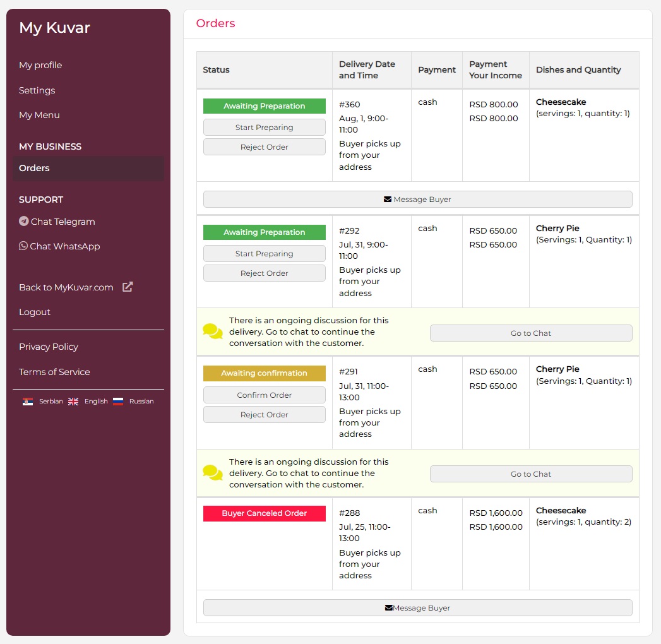Log out of My Kuvar
Image resolution: width=661 pixels, height=644 pixels.
(x=35, y=312)
